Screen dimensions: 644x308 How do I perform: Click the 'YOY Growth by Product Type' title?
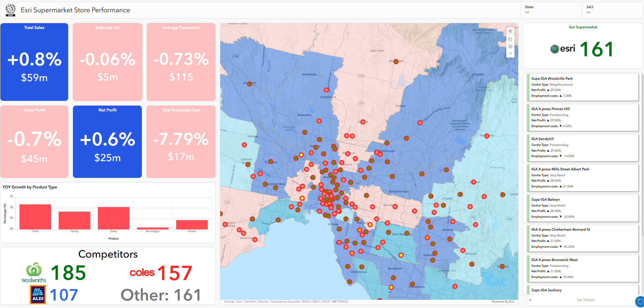(x=30, y=187)
